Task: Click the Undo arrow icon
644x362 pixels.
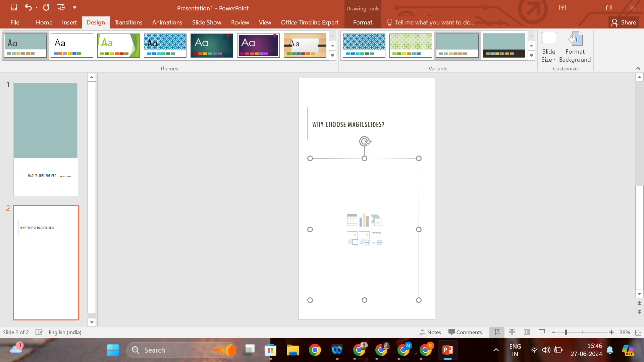Action: 28,7
